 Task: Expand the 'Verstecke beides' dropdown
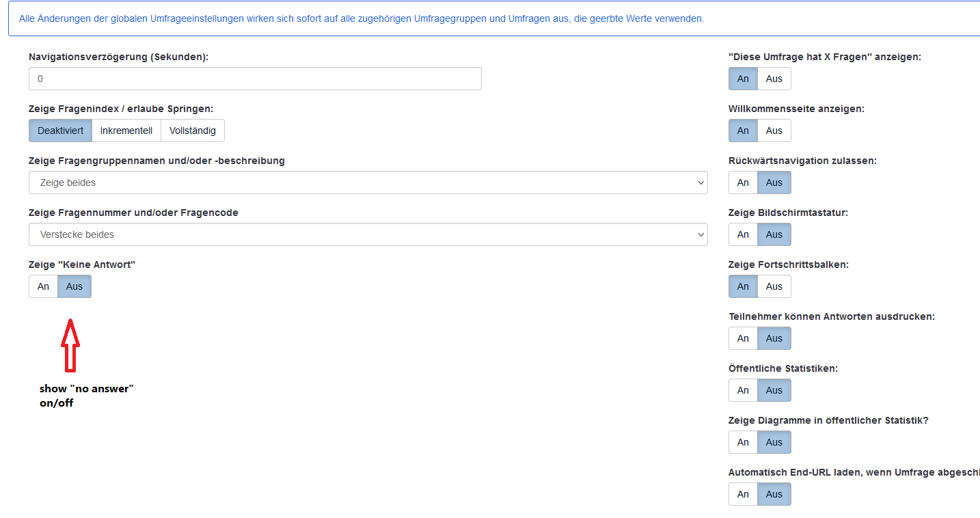point(368,234)
